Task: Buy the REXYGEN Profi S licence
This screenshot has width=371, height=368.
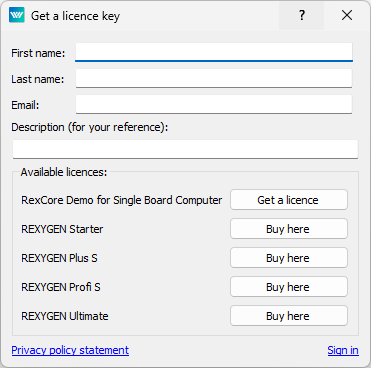Action: coord(289,287)
